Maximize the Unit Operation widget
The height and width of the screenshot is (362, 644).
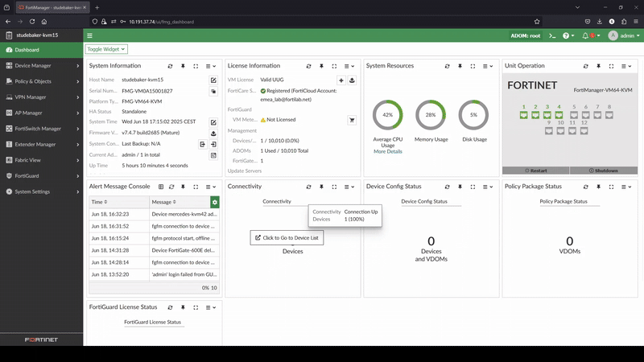click(x=611, y=66)
